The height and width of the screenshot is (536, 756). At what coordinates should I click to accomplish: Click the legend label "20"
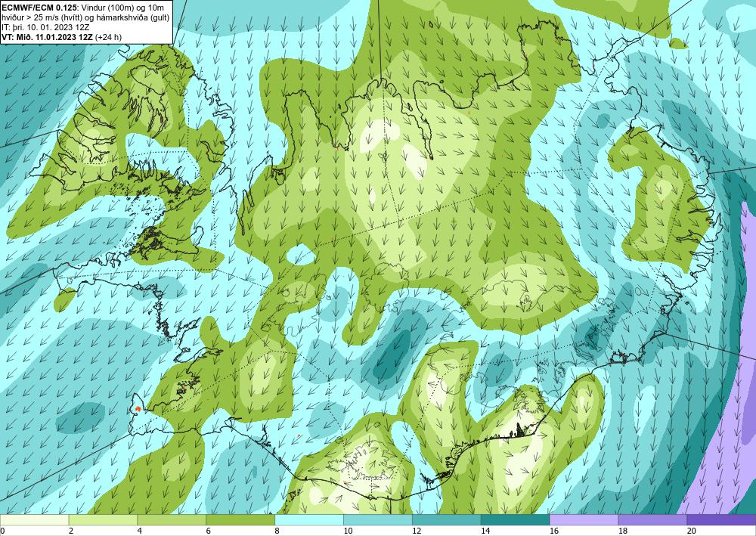pyautogui.click(x=692, y=531)
